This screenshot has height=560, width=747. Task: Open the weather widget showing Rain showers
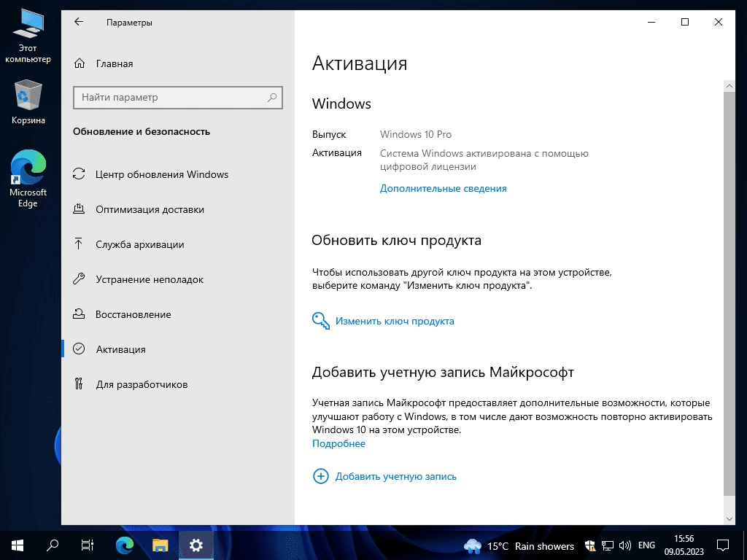(519, 545)
